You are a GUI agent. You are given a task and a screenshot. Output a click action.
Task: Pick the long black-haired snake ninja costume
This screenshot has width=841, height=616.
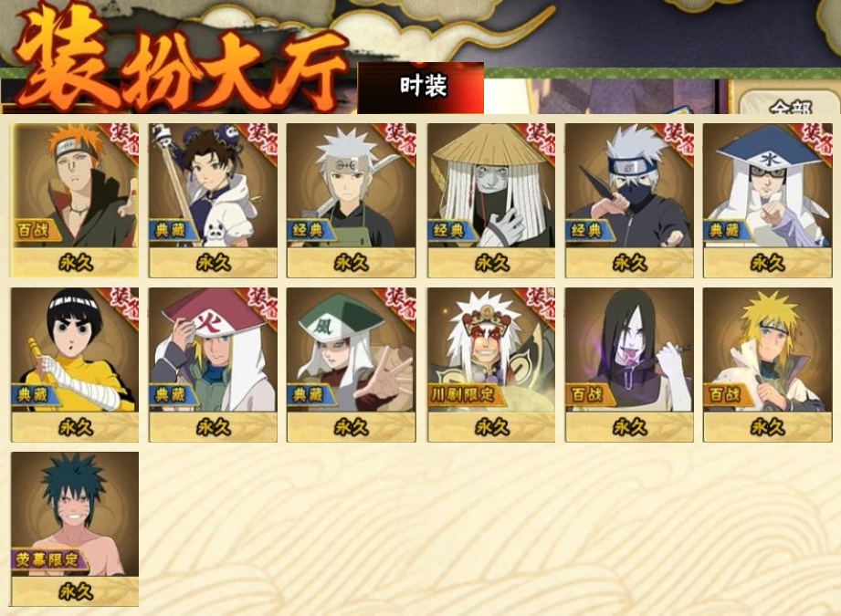(629, 364)
